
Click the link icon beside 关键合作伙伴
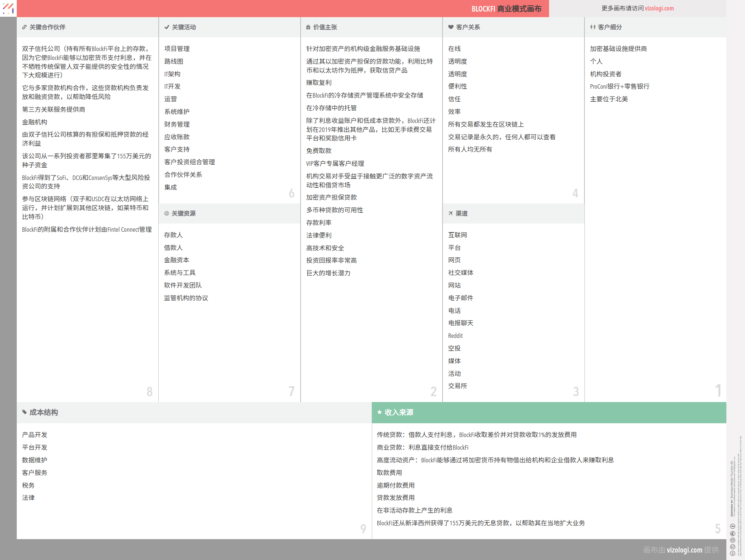24,27
